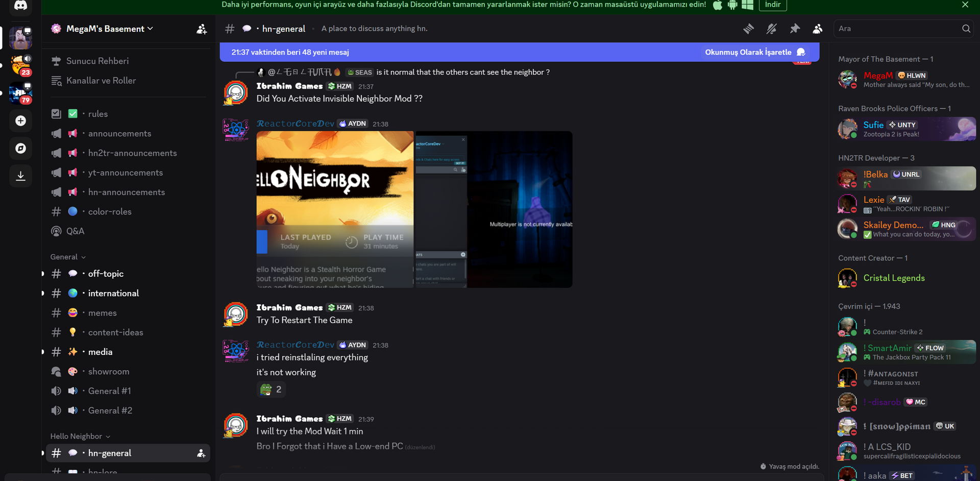Open the announcements channel
This screenshot has height=481, width=980.
click(x=128, y=133)
